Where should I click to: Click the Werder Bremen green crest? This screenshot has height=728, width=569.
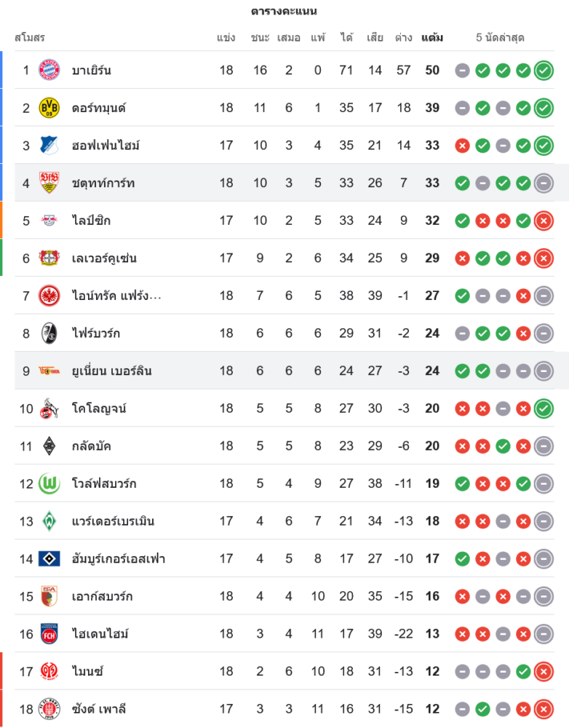point(49,521)
